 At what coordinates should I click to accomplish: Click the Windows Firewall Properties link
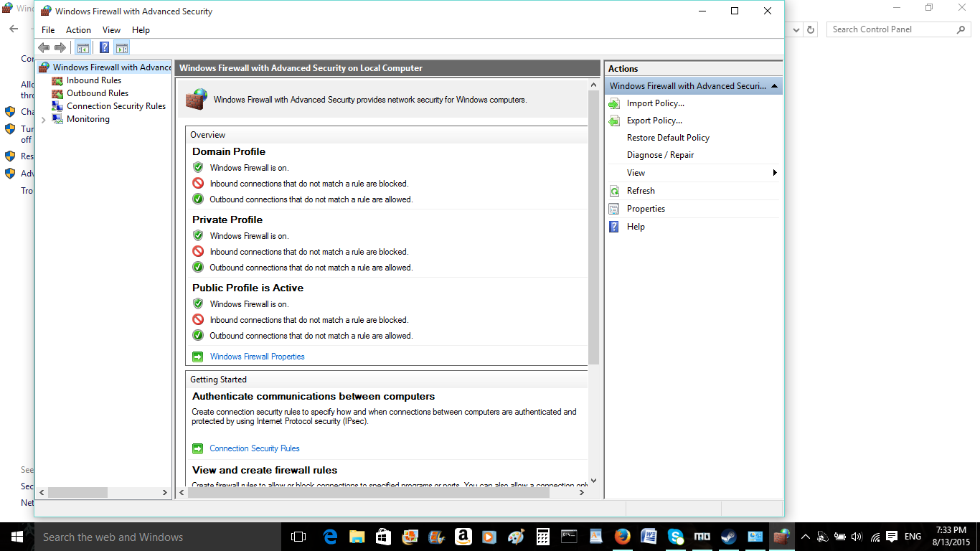click(257, 357)
